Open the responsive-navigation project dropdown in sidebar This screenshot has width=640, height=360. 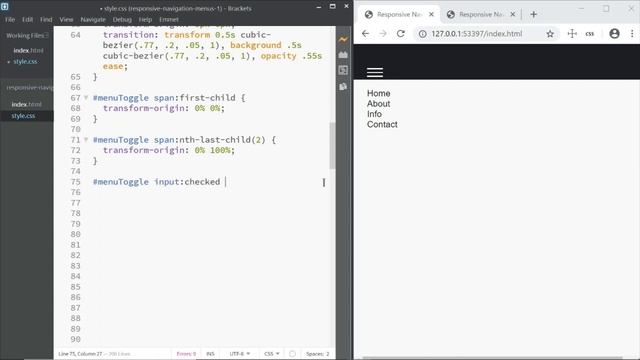pyautogui.click(x=29, y=87)
